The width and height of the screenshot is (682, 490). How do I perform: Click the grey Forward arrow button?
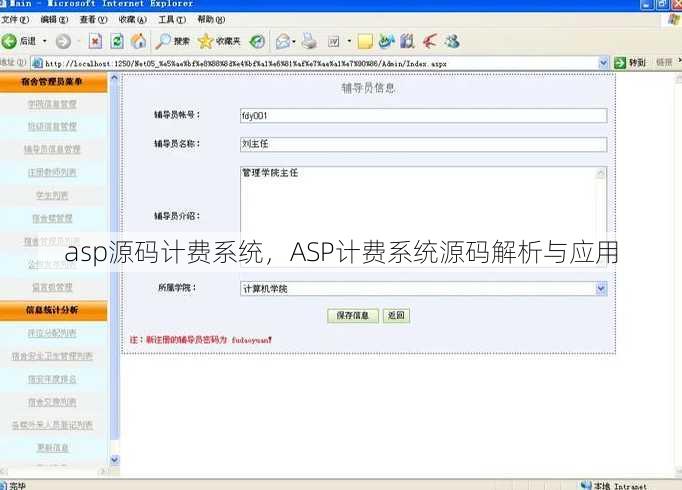point(64,41)
